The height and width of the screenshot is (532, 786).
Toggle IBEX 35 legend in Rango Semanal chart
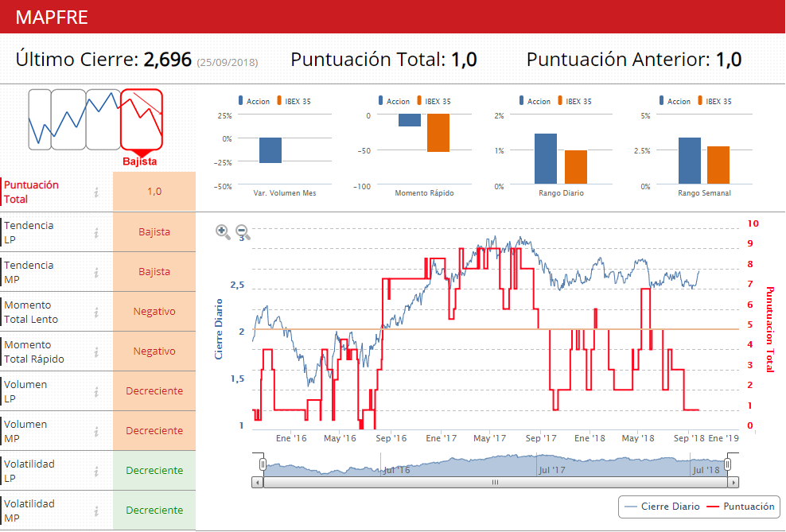pos(714,101)
